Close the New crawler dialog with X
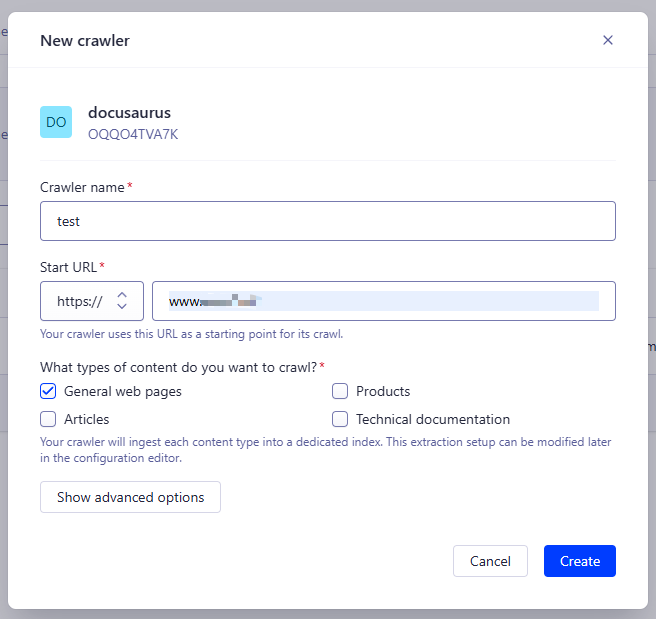Screen dimensions: 656x619 click(x=607, y=40)
